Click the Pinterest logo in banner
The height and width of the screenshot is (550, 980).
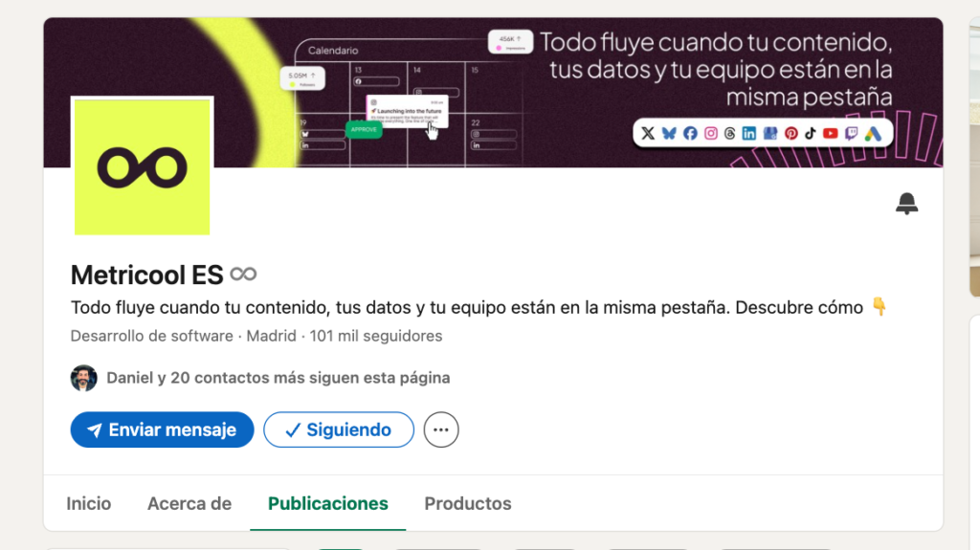(x=791, y=133)
